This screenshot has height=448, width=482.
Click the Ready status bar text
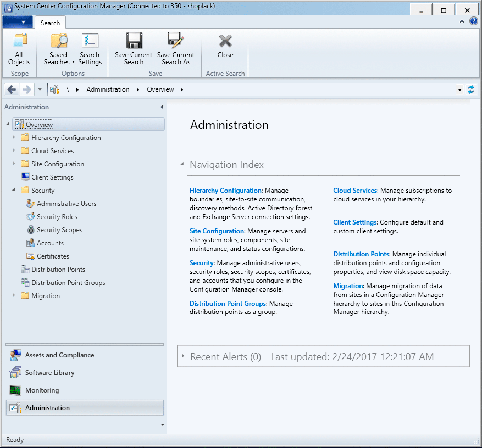(x=15, y=440)
